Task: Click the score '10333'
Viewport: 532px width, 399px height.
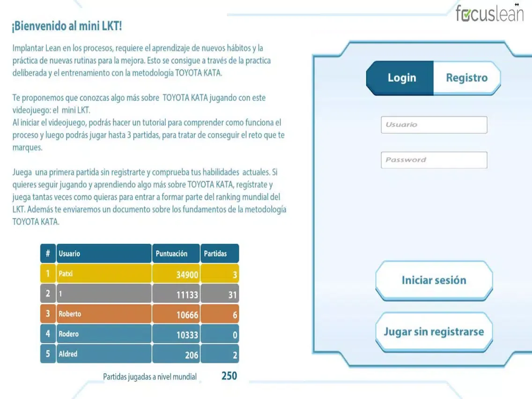Action: [187, 335]
